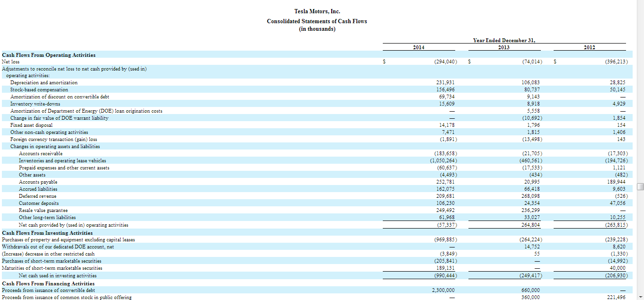
Task: Select the 'Depreciation and amortization' row label
Action: (x=44, y=82)
